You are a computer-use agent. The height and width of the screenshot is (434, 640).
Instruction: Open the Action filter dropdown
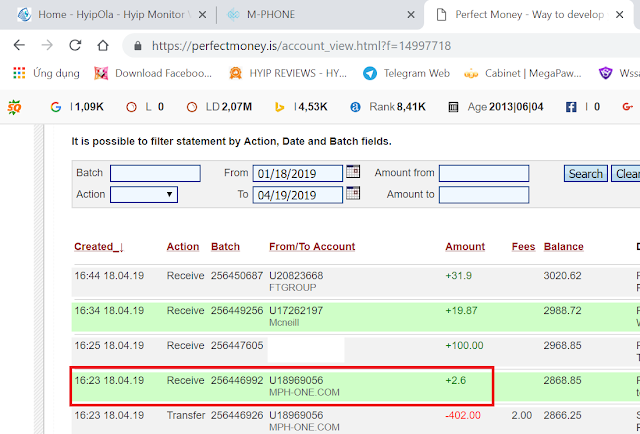144,194
